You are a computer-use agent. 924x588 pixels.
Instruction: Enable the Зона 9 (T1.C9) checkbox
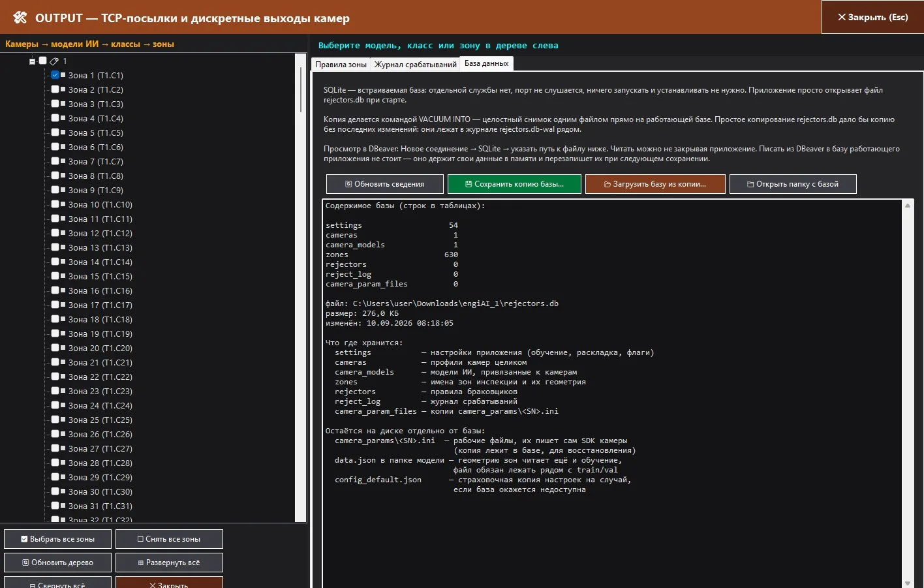[55, 190]
